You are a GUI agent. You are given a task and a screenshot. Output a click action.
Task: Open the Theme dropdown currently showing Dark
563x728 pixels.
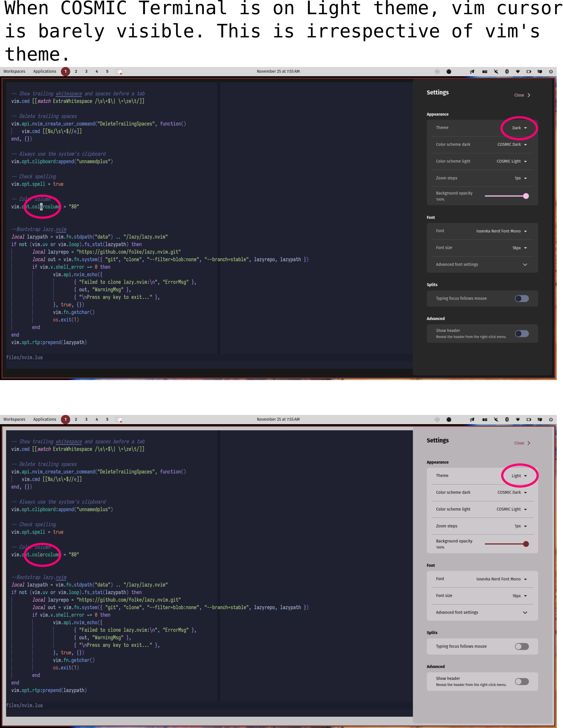point(519,128)
